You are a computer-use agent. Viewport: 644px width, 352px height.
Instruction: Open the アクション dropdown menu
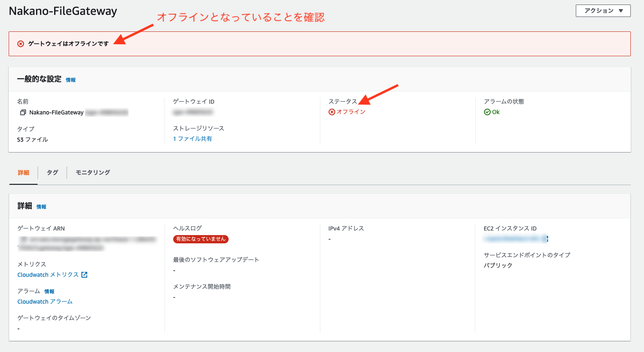tap(603, 11)
